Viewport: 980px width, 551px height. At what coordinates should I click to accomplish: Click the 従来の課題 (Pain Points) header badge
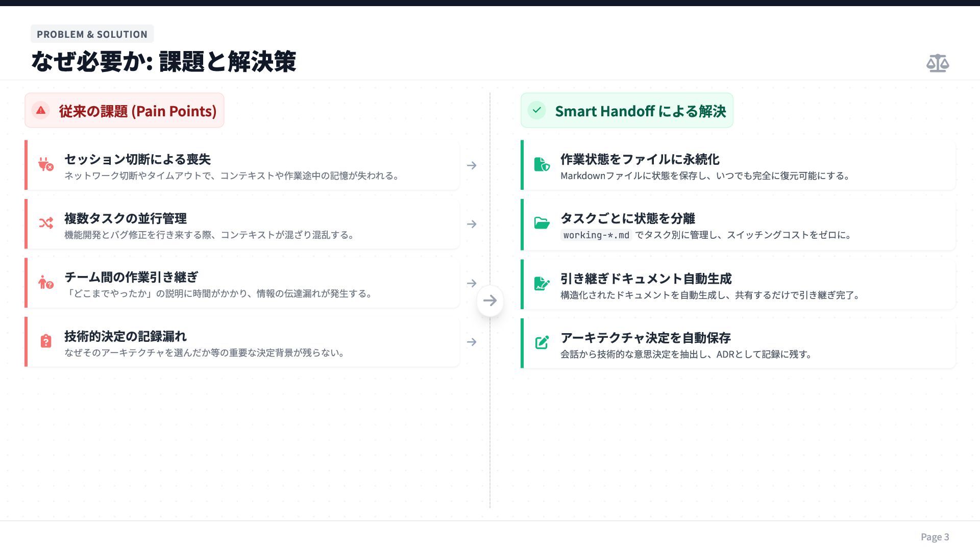[x=125, y=111]
